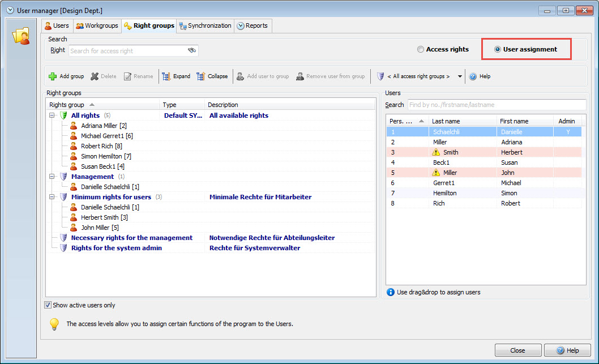Click the Rename group toolbar icon
599x364 pixels.
point(128,76)
